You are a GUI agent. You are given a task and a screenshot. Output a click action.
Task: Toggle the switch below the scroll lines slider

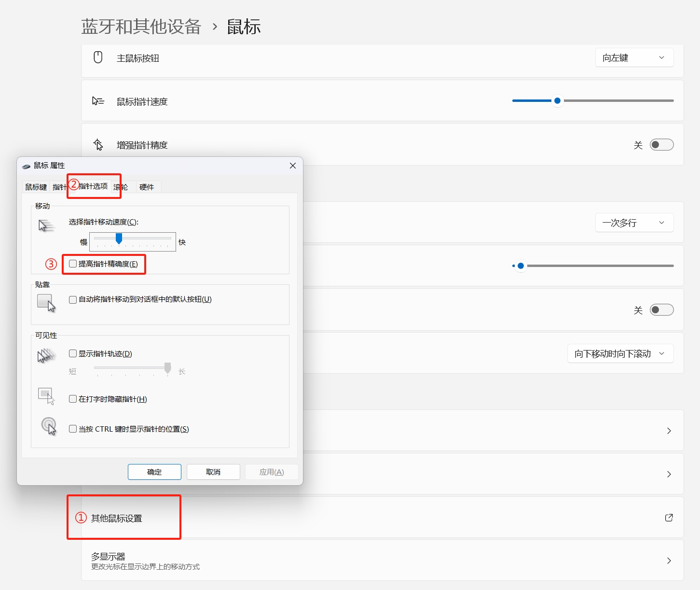point(661,309)
